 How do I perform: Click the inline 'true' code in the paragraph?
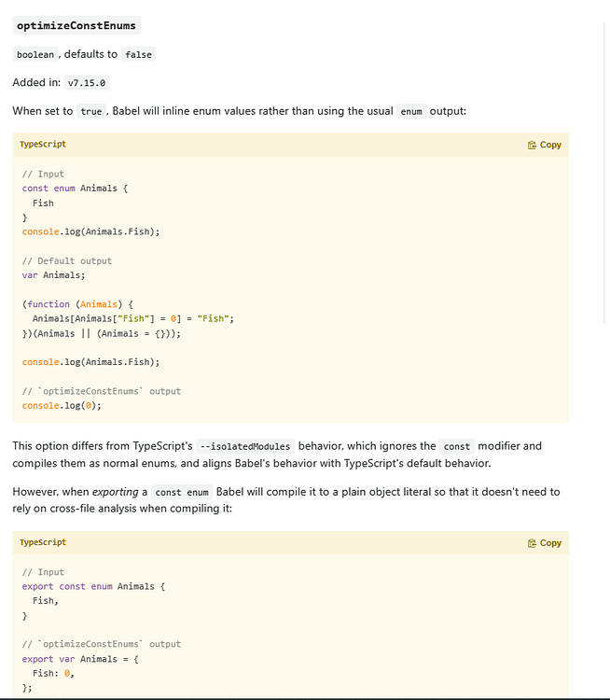(91, 111)
